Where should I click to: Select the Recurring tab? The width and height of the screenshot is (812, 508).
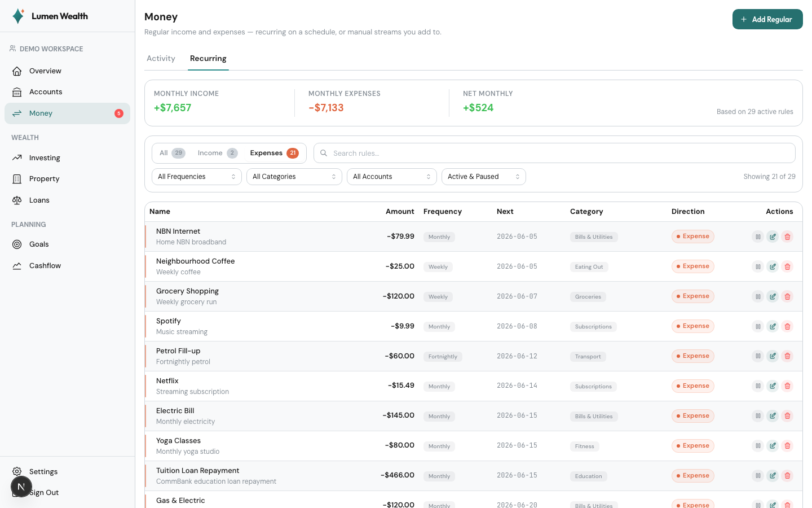[x=208, y=58]
